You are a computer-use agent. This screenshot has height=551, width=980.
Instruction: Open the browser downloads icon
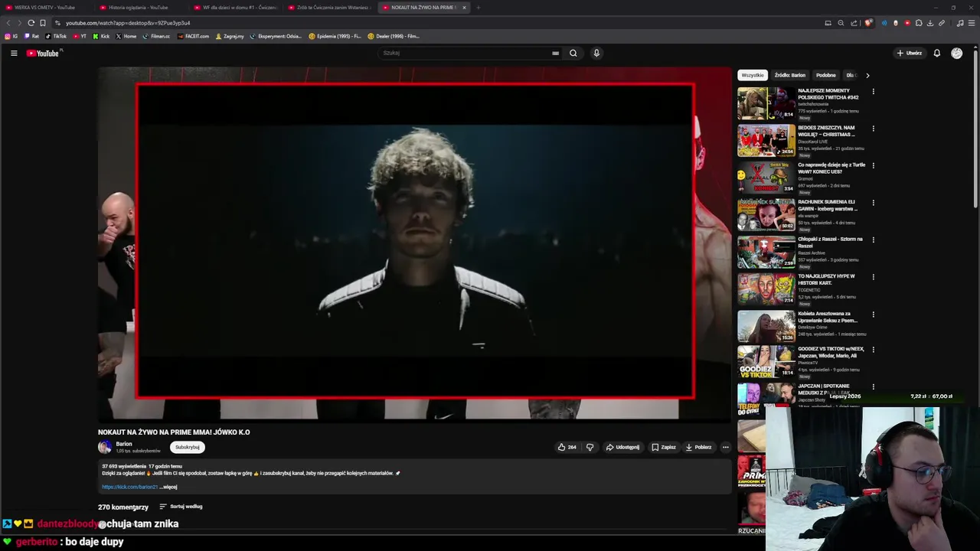point(930,23)
